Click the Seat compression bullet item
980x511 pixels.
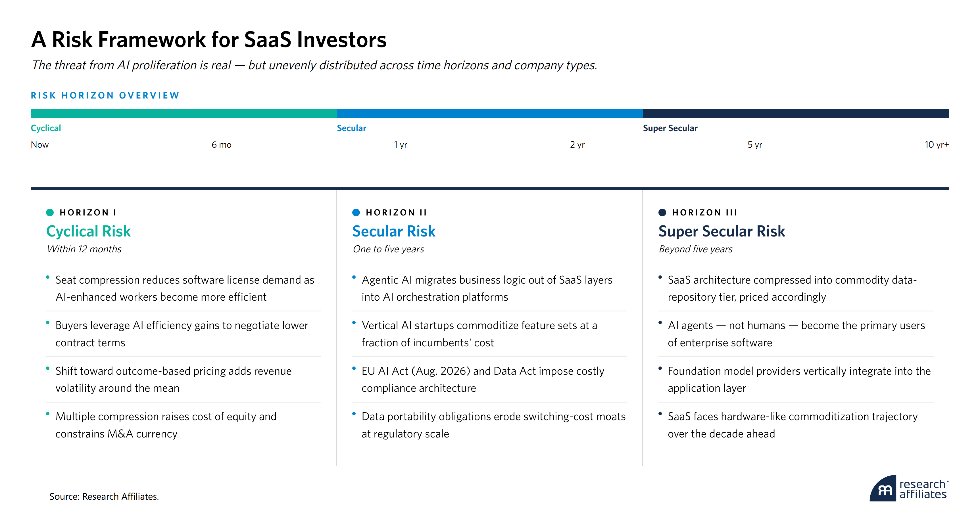tap(185, 288)
